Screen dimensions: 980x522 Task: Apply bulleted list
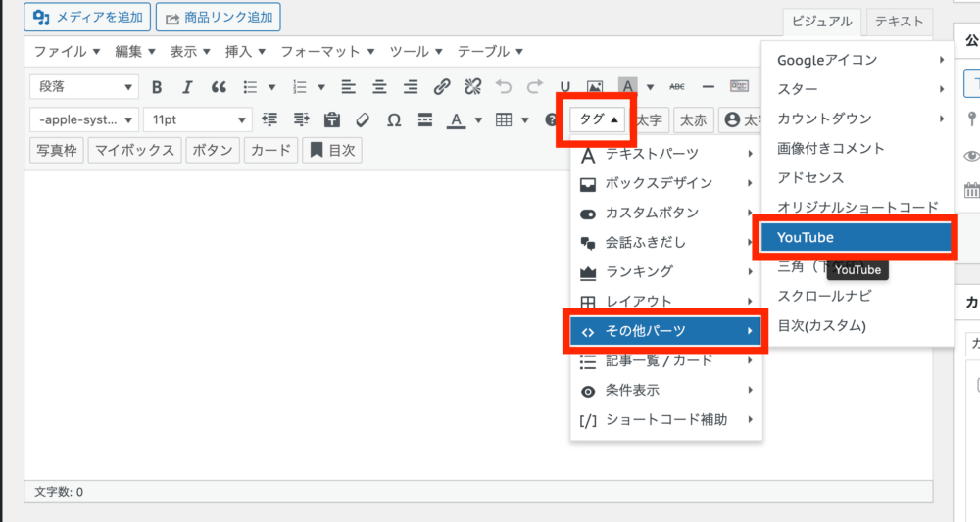[250, 87]
